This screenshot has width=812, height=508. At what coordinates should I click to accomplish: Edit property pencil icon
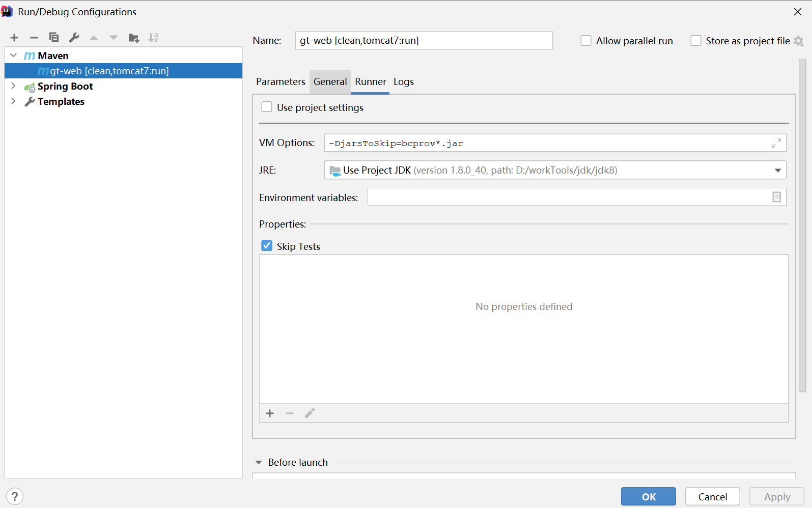tap(310, 413)
